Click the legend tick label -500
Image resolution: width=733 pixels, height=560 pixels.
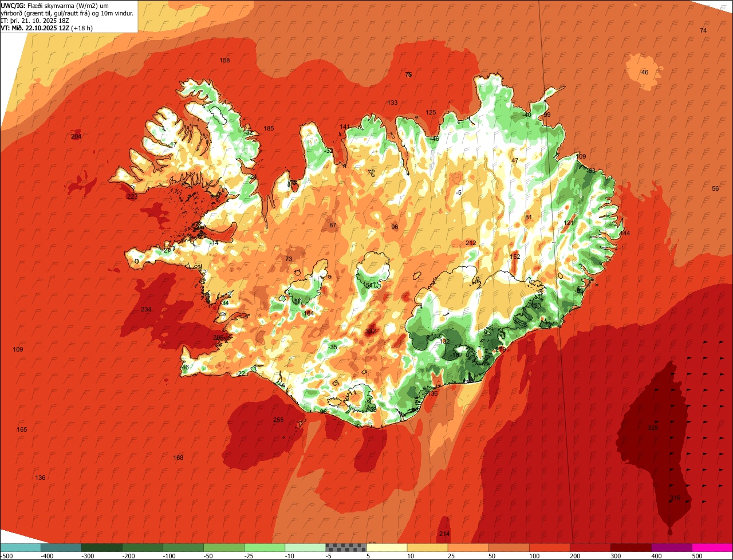[x=6, y=556]
